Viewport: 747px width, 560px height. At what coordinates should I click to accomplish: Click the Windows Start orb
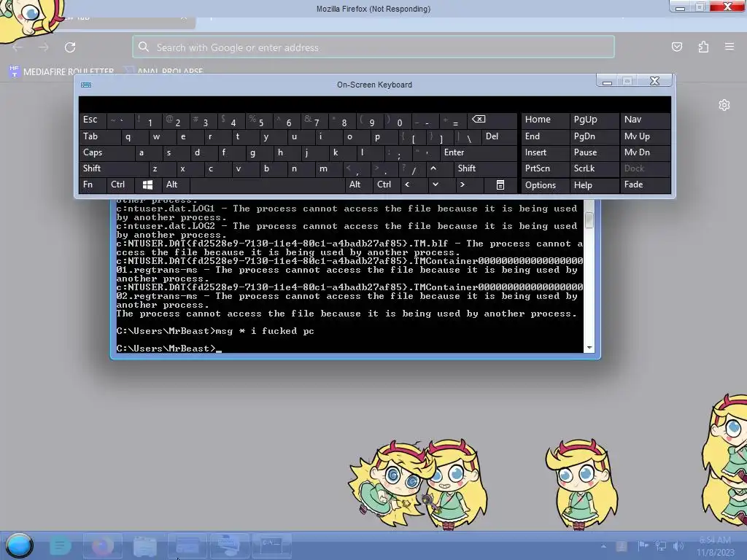[19, 545]
